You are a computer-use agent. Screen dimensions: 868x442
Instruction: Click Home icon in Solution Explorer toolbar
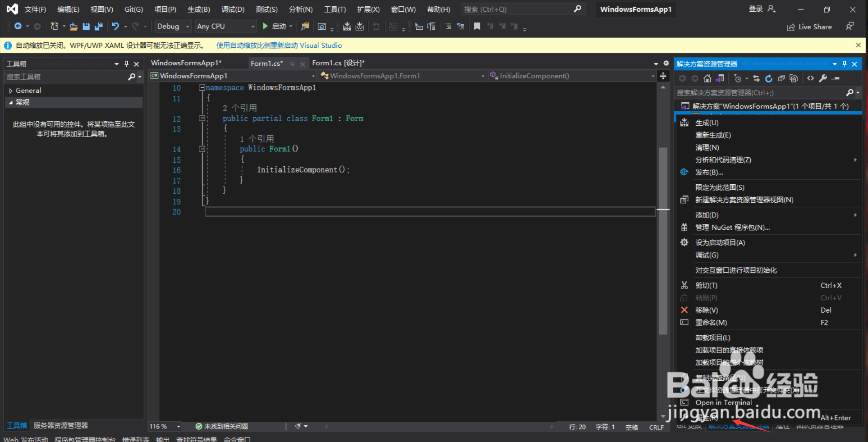pyautogui.click(x=707, y=78)
